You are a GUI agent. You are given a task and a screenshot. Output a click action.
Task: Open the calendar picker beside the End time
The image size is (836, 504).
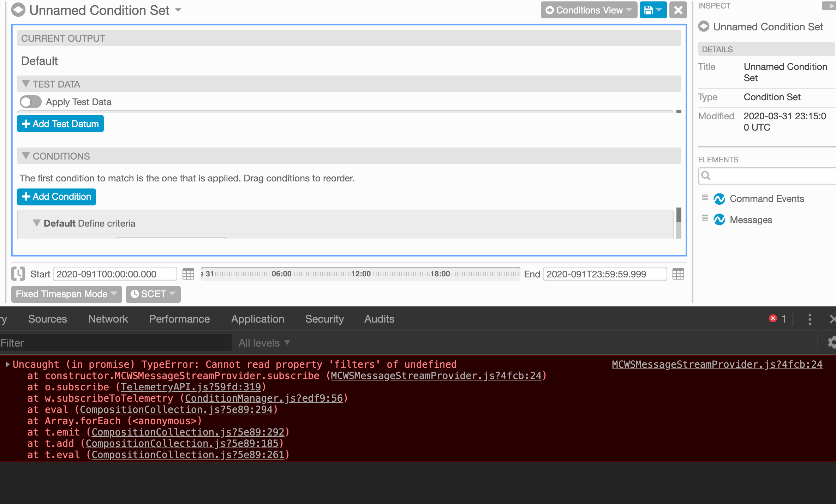[677, 274]
